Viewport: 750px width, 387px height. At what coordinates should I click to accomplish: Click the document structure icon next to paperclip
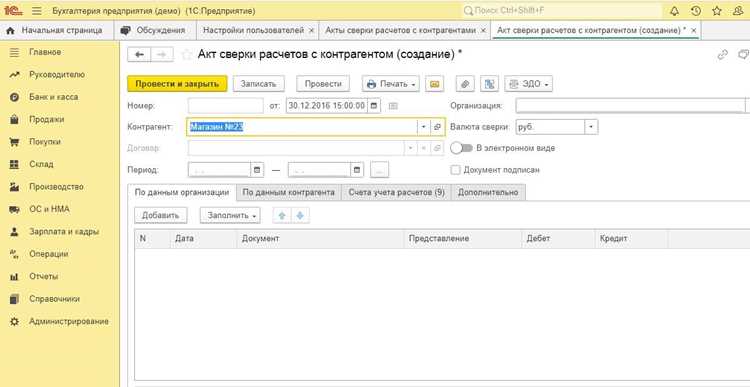click(x=489, y=84)
